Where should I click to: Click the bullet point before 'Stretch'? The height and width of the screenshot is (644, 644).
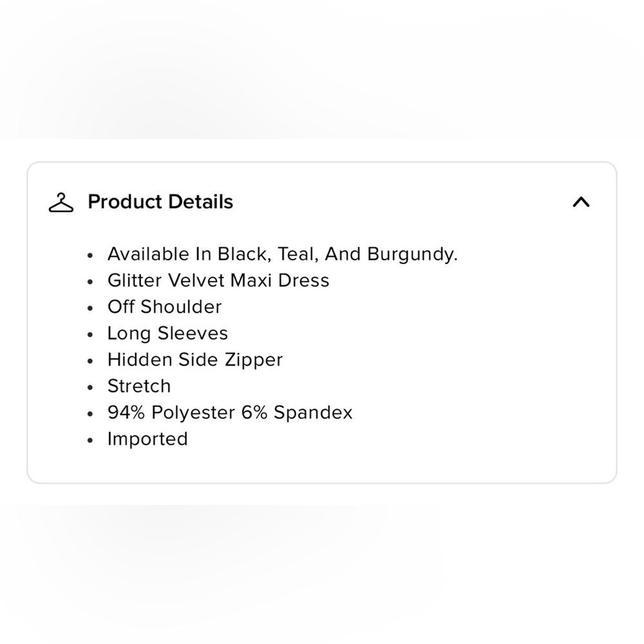[x=90, y=387]
